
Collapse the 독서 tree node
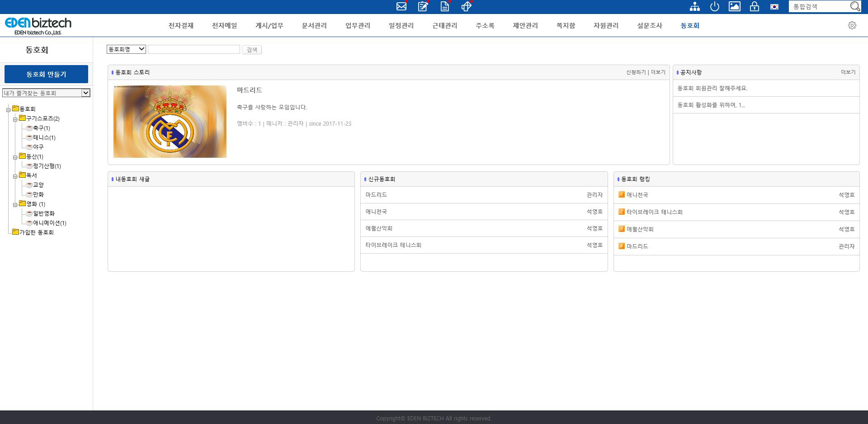click(x=15, y=176)
